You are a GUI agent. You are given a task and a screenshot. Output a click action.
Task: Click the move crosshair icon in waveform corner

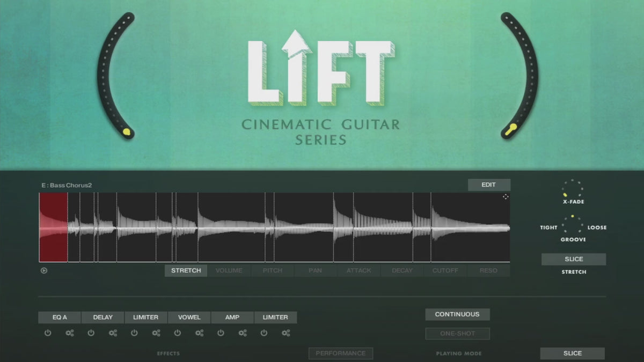click(x=505, y=197)
